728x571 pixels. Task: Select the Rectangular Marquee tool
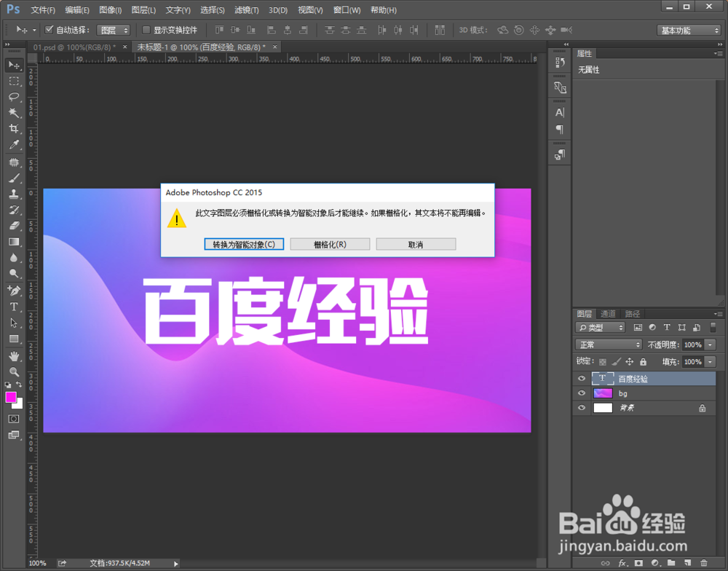tap(14, 81)
